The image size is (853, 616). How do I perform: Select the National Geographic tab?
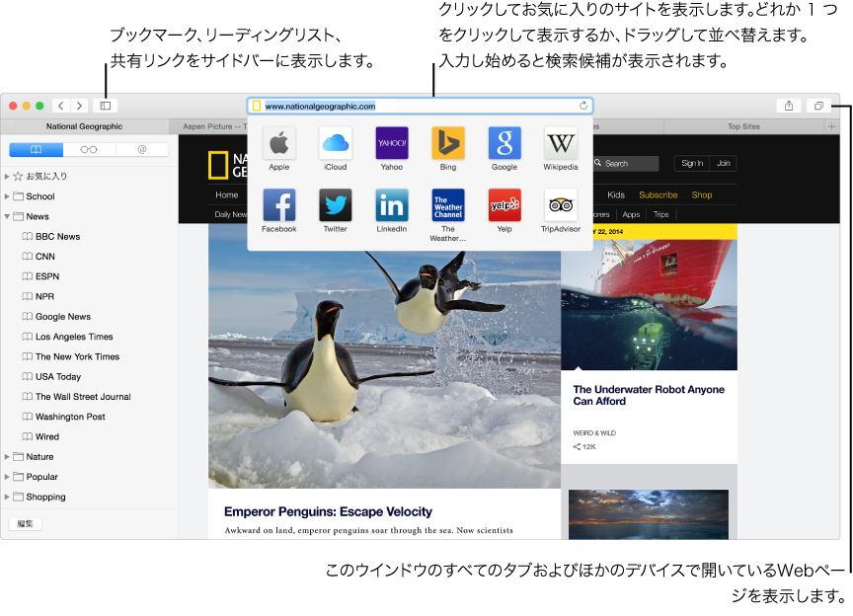click(x=84, y=126)
